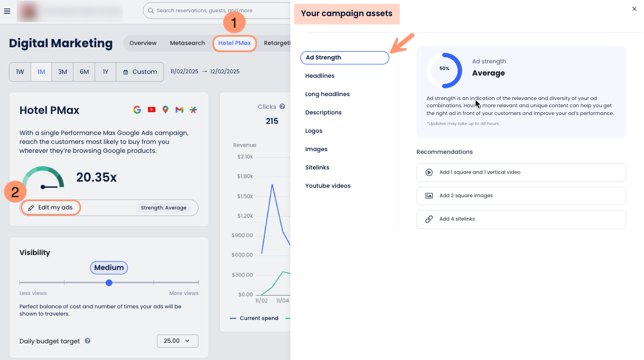The image size is (644, 360).
Task: Open the Headlines asset section
Action: (320, 76)
